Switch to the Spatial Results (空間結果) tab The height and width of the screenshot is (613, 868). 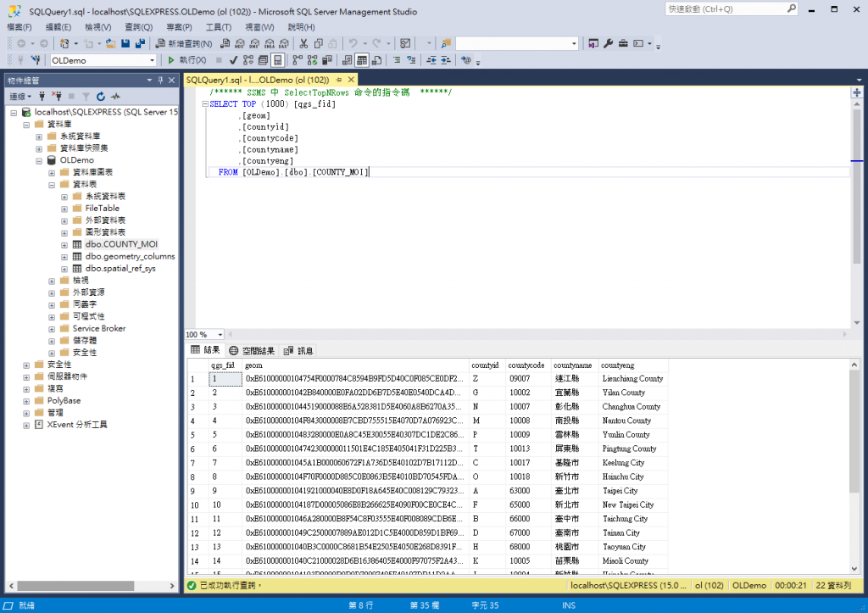coord(252,350)
